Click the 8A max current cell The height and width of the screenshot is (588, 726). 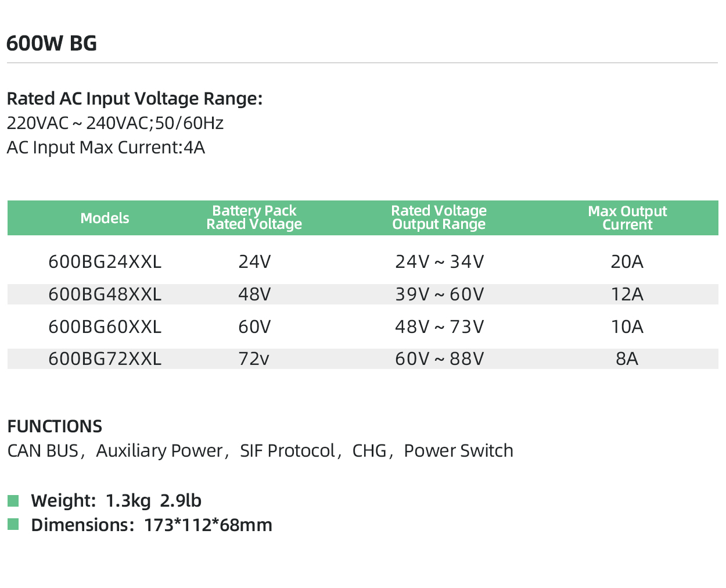627,359
